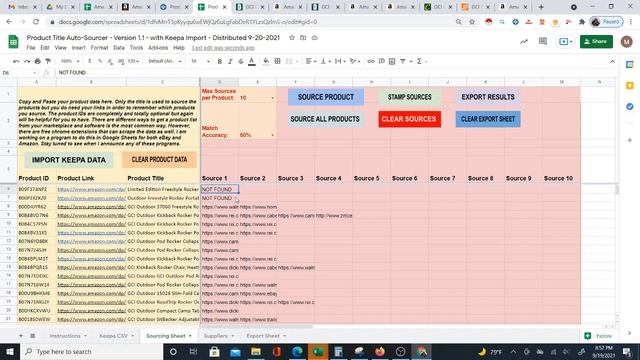Apply bold formatting
The width and height of the screenshot is (640, 360).
click(220, 61)
